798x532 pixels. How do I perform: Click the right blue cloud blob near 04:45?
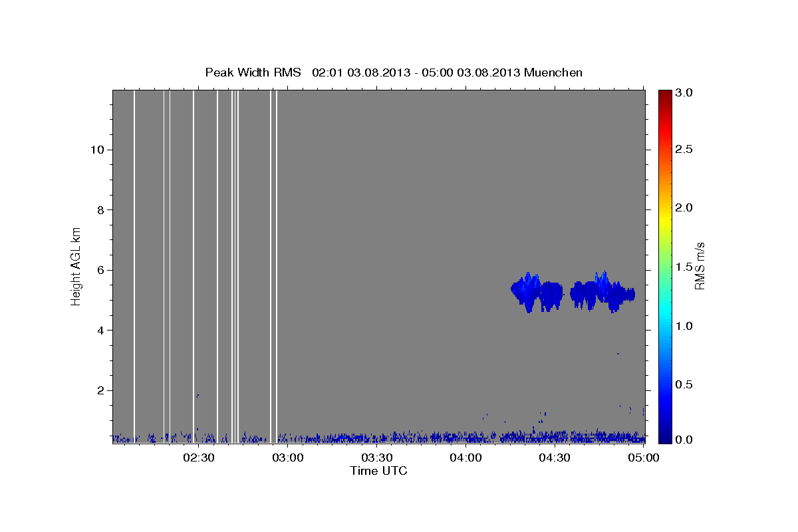602,291
